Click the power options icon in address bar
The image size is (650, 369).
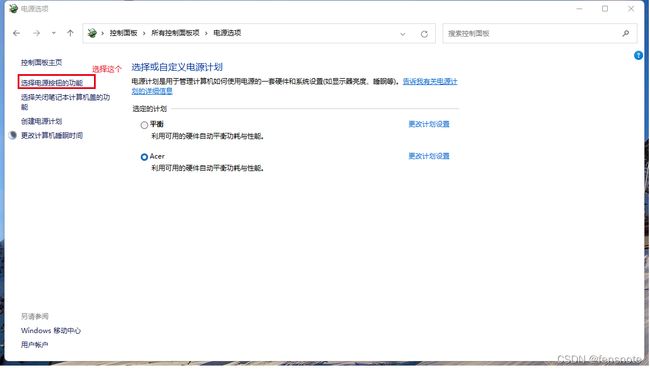click(x=92, y=33)
